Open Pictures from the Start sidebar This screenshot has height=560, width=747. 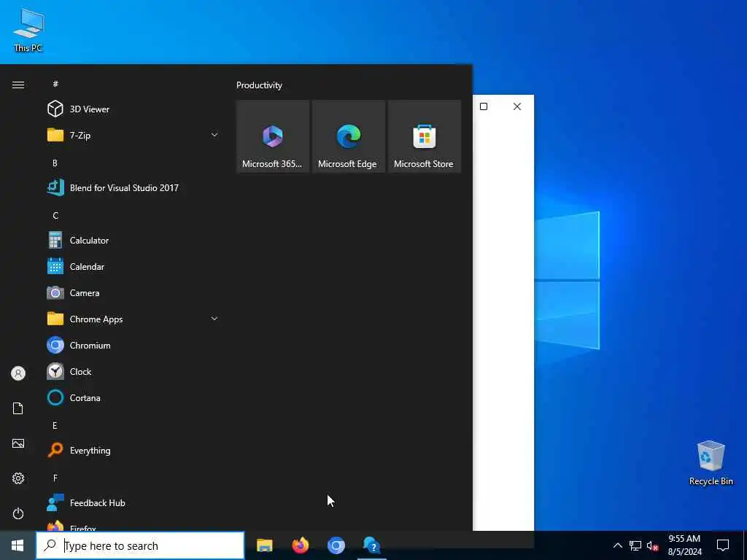[x=18, y=443]
